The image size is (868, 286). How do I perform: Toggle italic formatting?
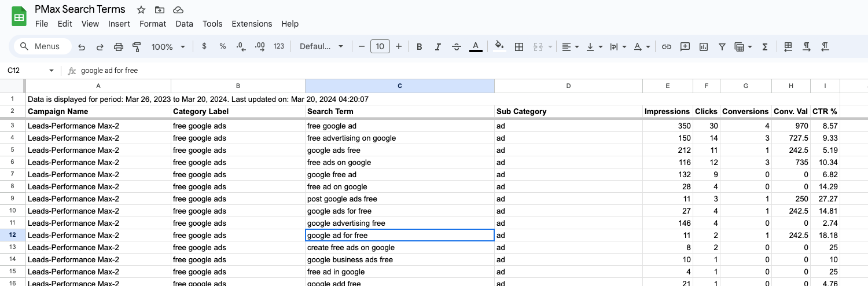438,47
